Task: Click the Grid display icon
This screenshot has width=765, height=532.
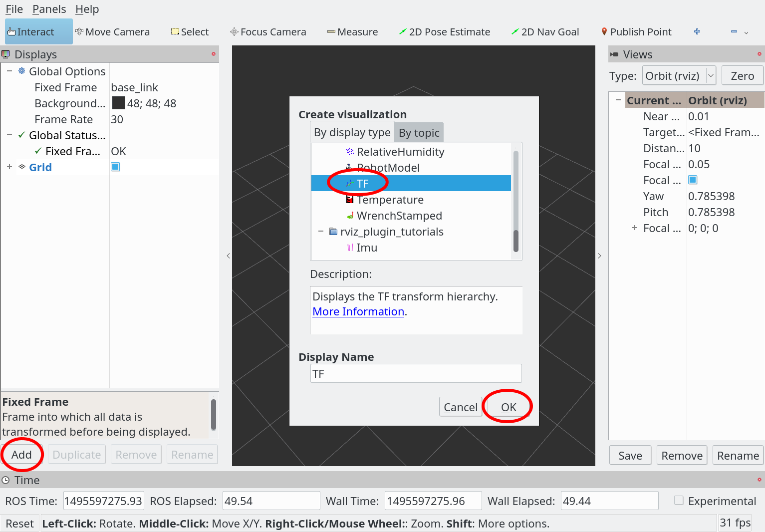Action: coord(21,167)
